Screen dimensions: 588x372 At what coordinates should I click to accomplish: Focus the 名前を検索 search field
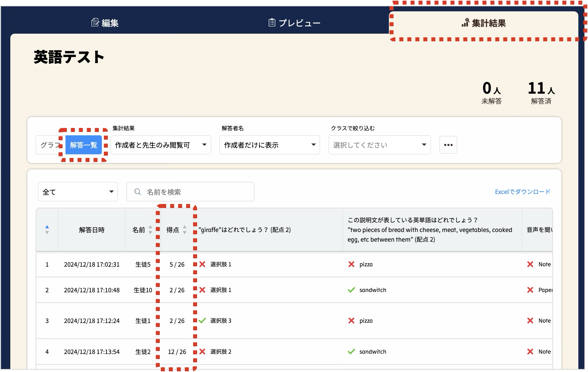190,192
